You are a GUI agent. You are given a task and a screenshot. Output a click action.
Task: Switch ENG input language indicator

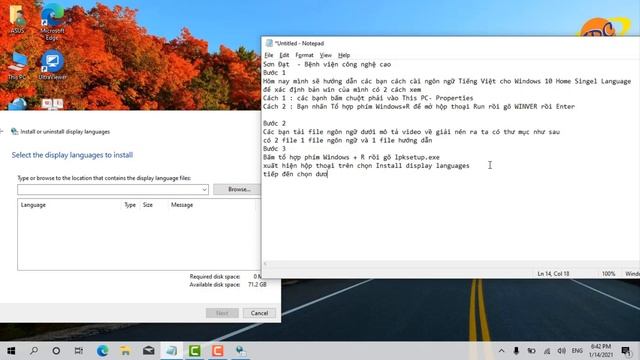[x=577, y=351]
